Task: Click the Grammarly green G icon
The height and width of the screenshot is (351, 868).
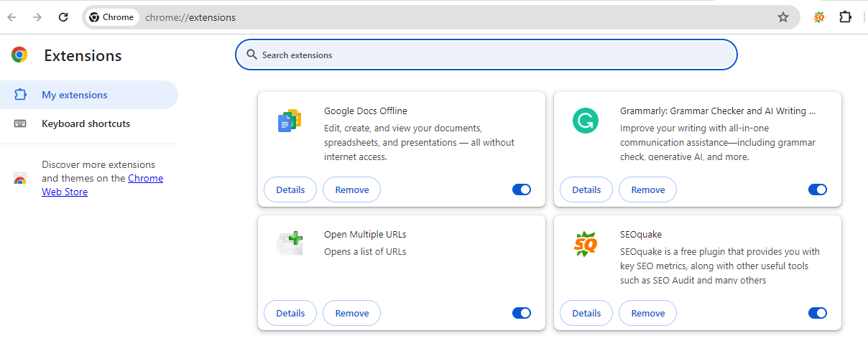Action: [x=586, y=121]
